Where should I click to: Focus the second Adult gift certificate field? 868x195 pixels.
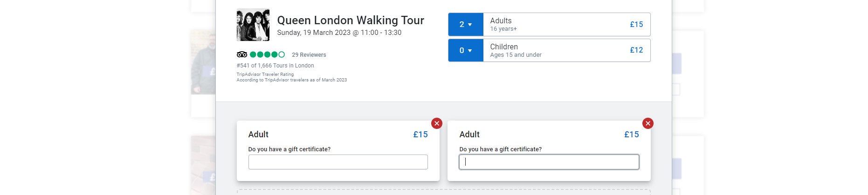pyautogui.click(x=549, y=162)
